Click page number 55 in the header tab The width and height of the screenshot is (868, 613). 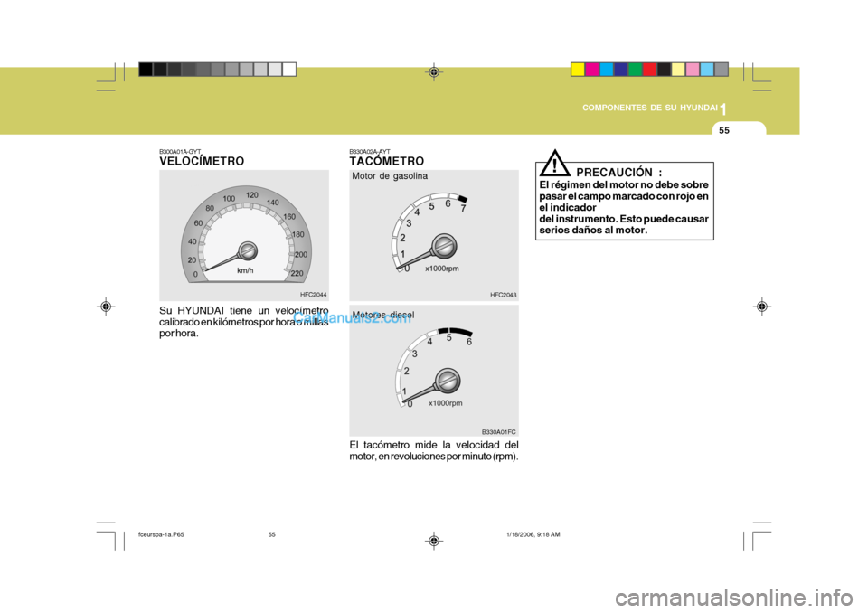tap(724, 131)
